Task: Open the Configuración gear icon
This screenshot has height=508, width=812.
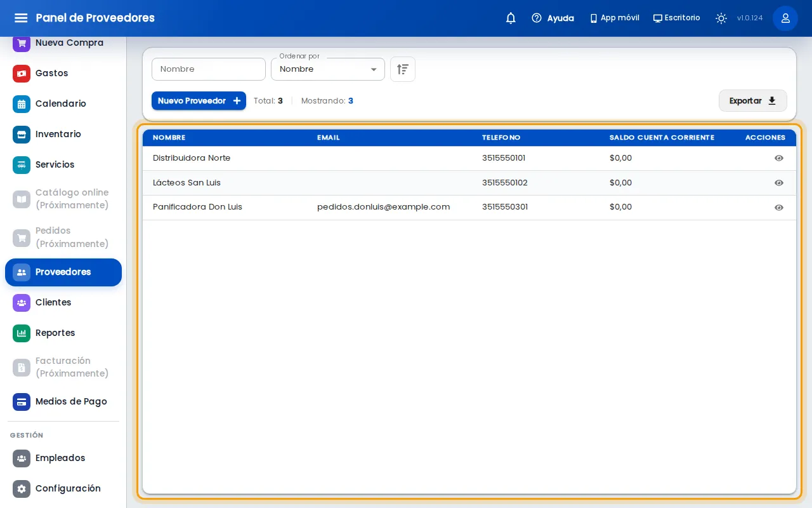Action: click(22, 488)
